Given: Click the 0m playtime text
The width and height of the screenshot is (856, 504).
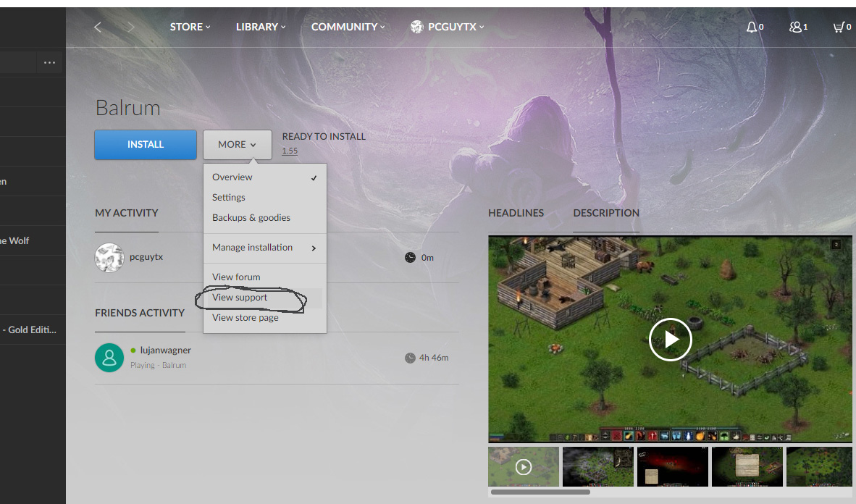Looking at the screenshot, I should (x=427, y=258).
